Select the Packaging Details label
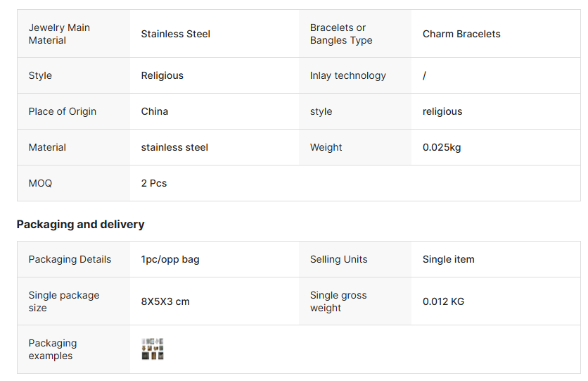The width and height of the screenshot is (588, 381). coord(70,259)
